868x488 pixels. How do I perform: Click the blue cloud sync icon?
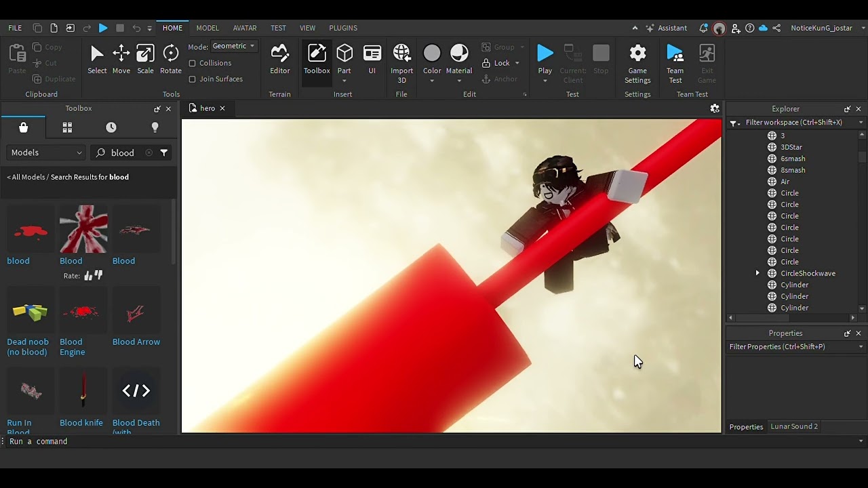pyautogui.click(x=763, y=28)
